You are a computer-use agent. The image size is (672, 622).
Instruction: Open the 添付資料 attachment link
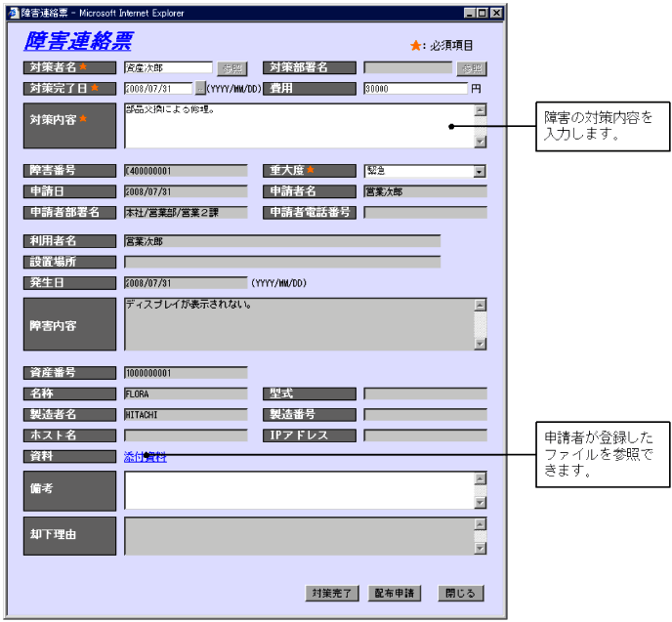click(145, 457)
